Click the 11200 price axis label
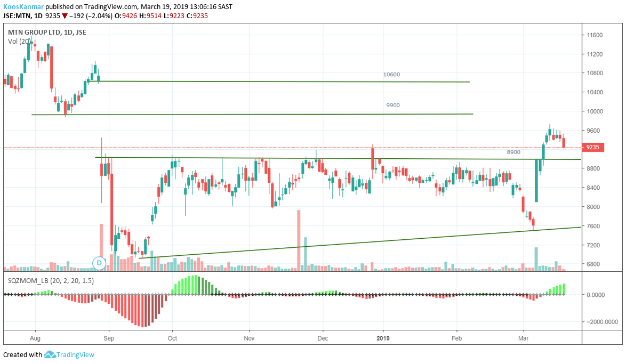Viewport: 626px width, 364px height. (x=595, y=54)
